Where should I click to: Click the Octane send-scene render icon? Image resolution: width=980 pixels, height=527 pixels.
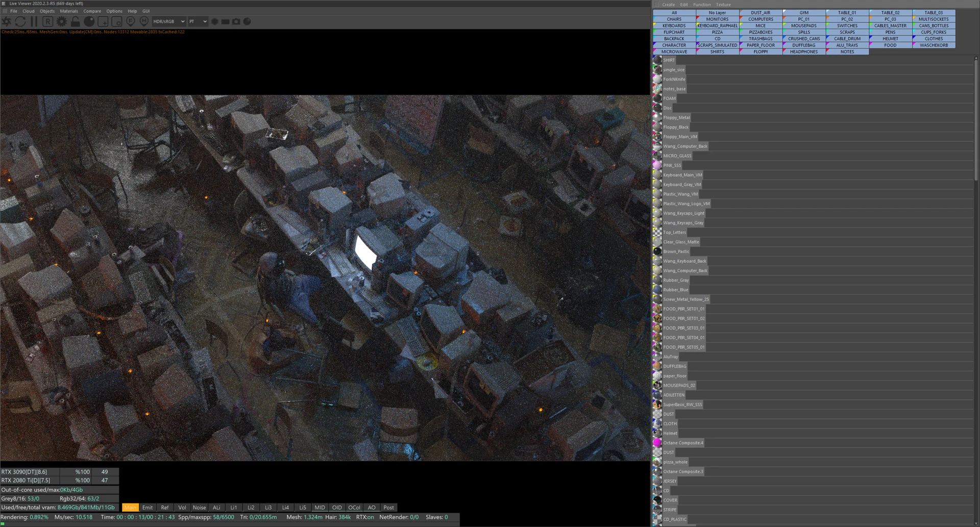(7, 21)
